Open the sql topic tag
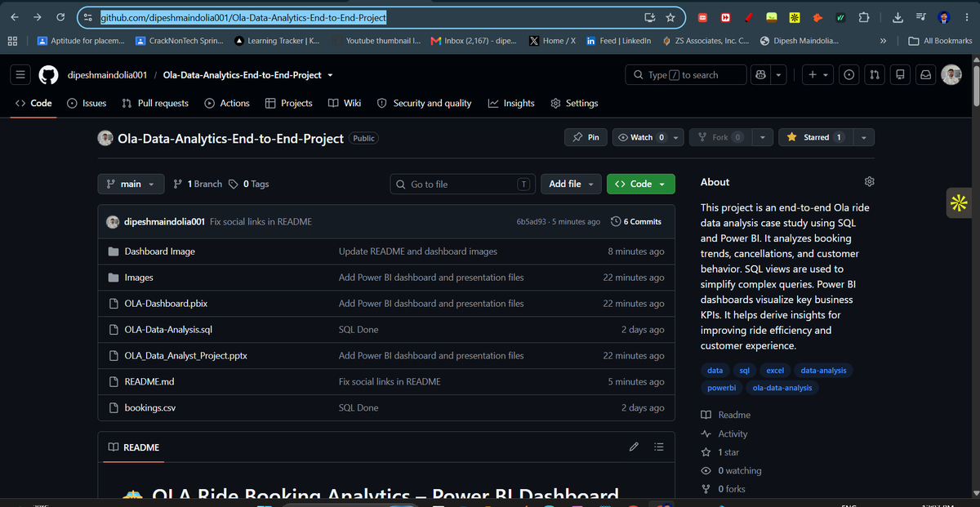This screenshot has height=507, width=980. point(744,370)
